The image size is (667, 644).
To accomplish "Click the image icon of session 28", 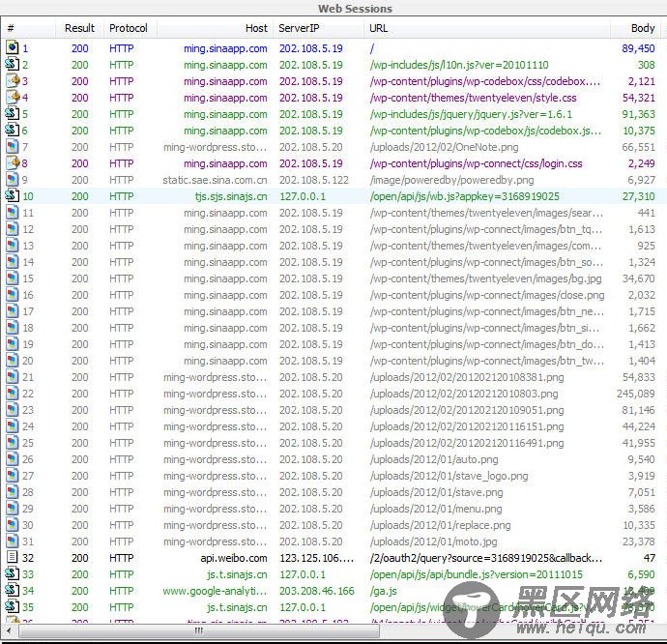I will click(x=13, y=492).
